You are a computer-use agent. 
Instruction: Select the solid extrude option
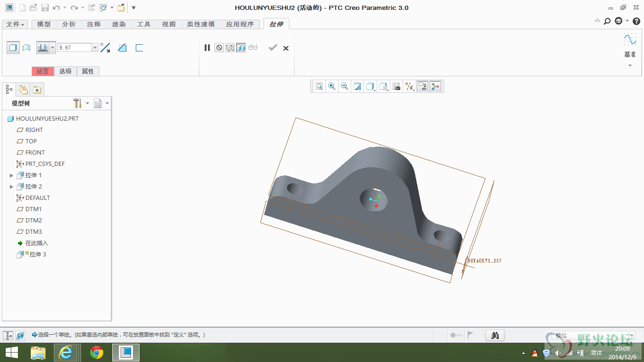(13, 48)
